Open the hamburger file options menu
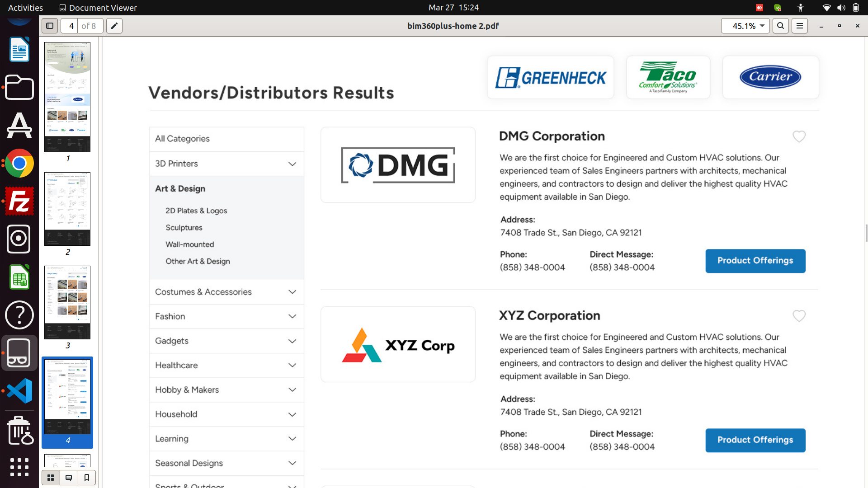The image size is (868, 488). 799,26
